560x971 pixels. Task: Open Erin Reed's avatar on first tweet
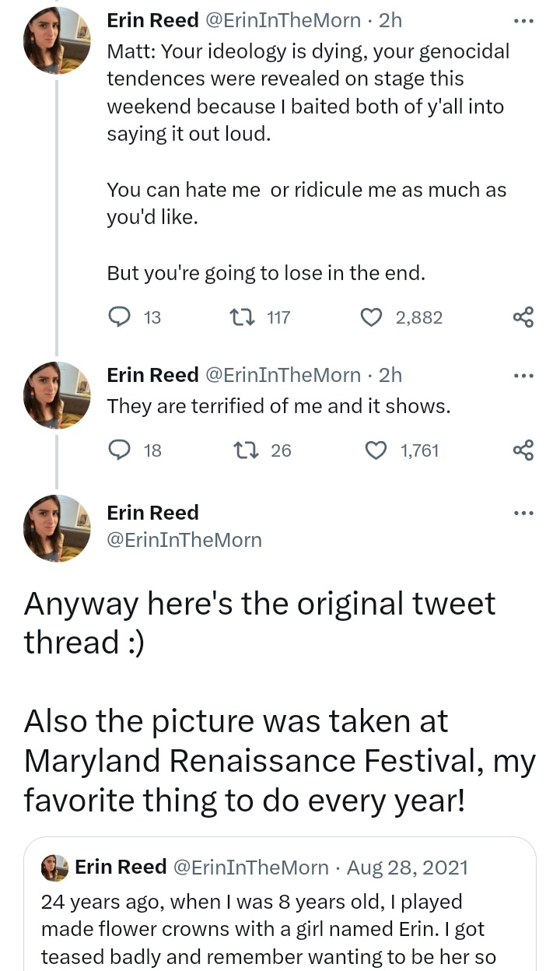pos(58,40)
